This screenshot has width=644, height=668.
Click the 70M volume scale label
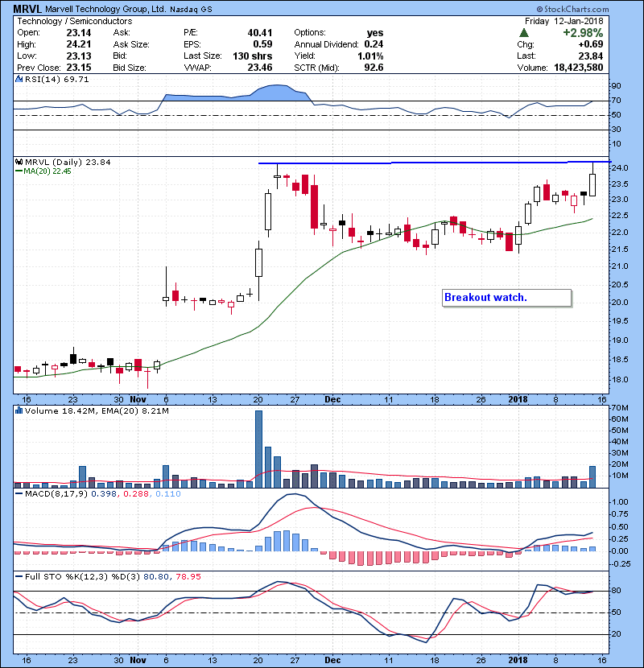pyautogui.click(x=620, y=408)
